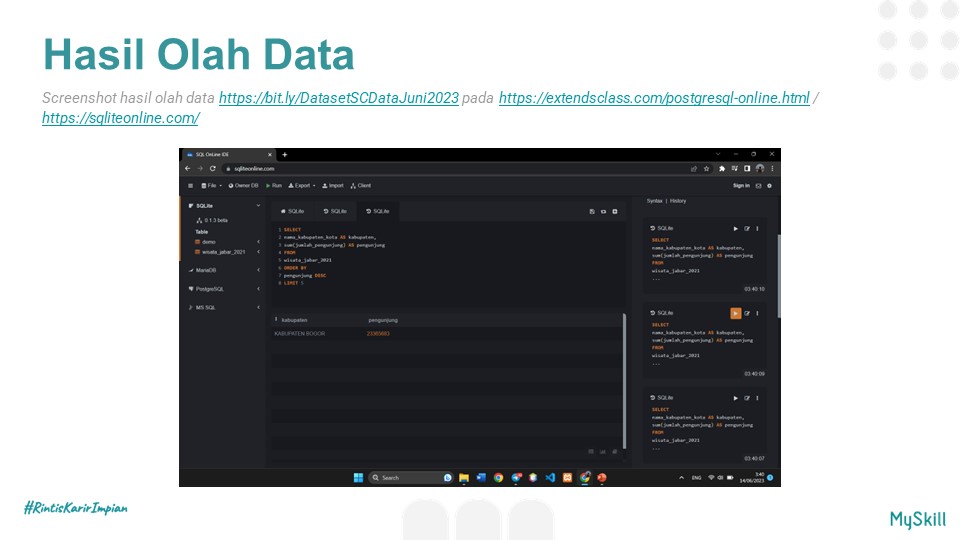Click the Import toolbar button
This screenshot has height=540, width=960.
(333, 186)
